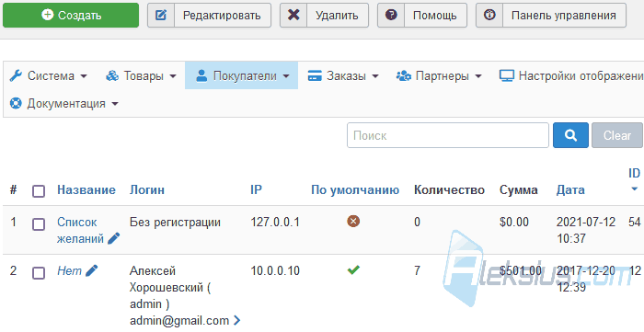The image size is (644, 332).
Task: Click the sort direction arrow under ID
Action: click(634, 189)
